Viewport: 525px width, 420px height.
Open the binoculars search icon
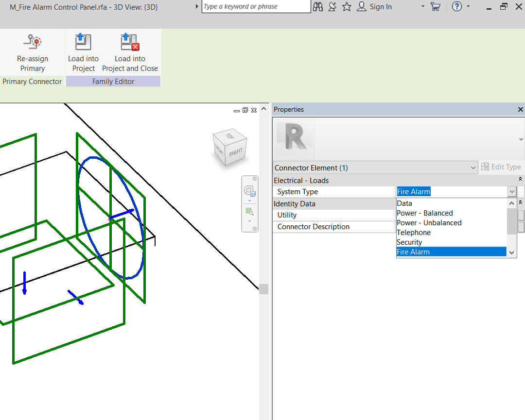318,7
